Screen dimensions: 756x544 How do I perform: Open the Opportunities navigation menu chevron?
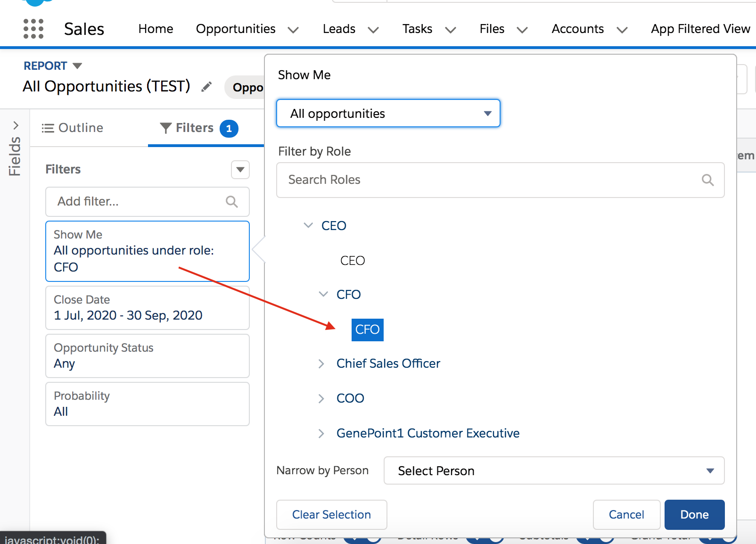[x=293, y=30]
